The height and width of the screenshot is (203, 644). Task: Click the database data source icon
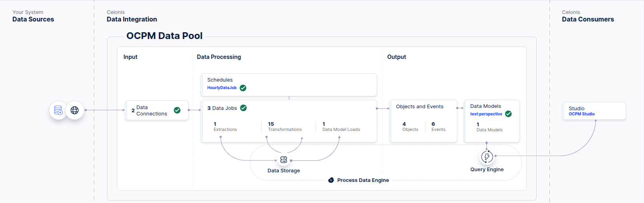pos(58,110)
